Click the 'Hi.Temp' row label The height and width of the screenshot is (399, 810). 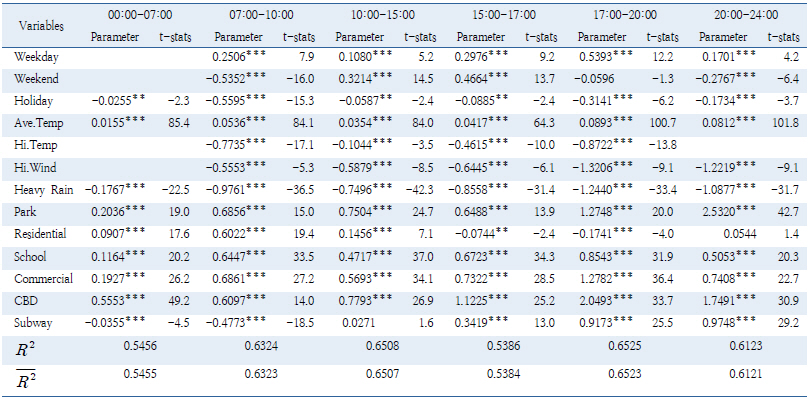pos(35,146)
